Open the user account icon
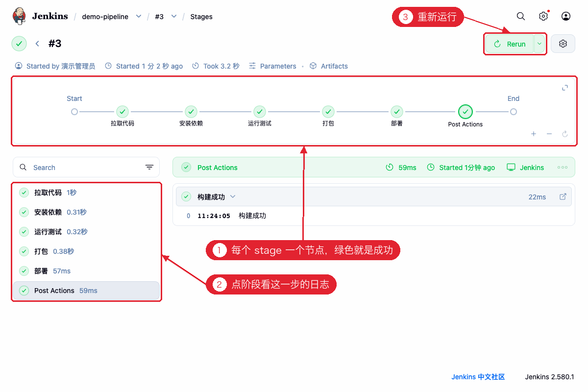Viewport: 588px width, 392px height. click(x=566, y=16)
